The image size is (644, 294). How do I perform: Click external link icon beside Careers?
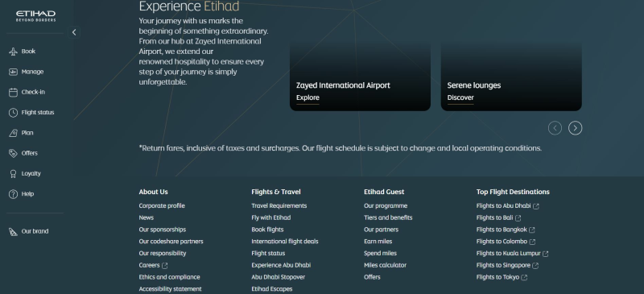tap(165, 266)
